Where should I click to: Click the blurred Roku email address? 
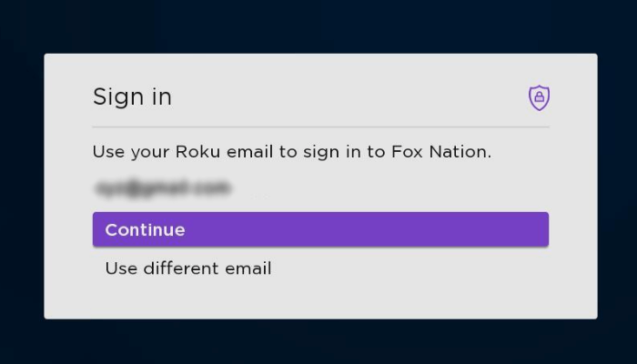162,188
